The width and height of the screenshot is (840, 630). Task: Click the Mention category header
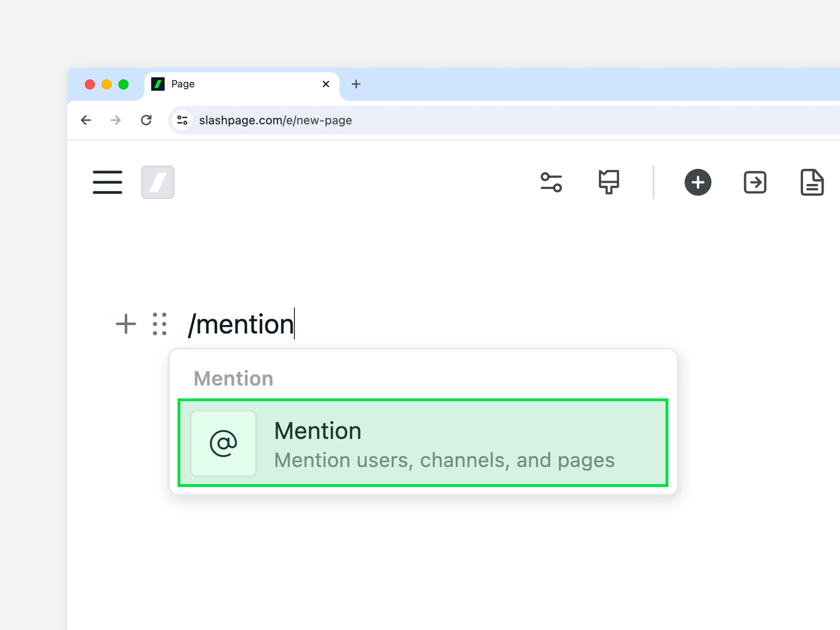click(234, 378)
